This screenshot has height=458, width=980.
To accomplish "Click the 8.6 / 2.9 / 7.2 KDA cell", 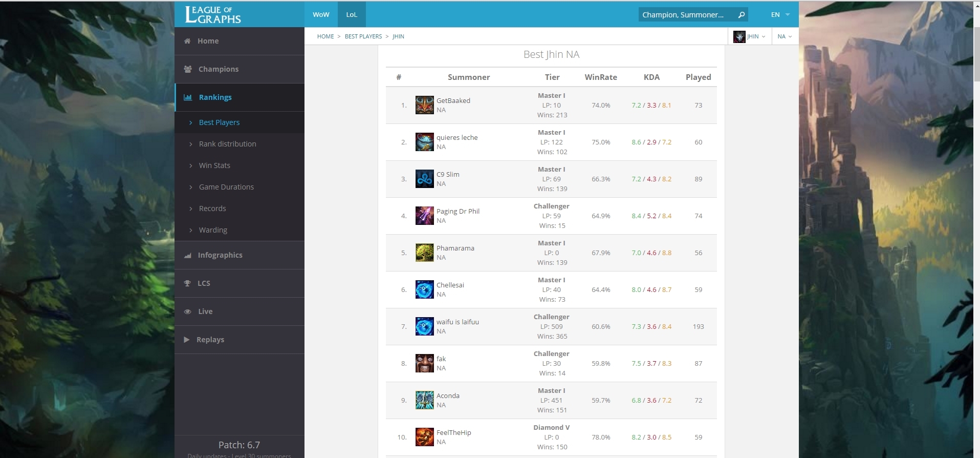I will tap(651, 142).
